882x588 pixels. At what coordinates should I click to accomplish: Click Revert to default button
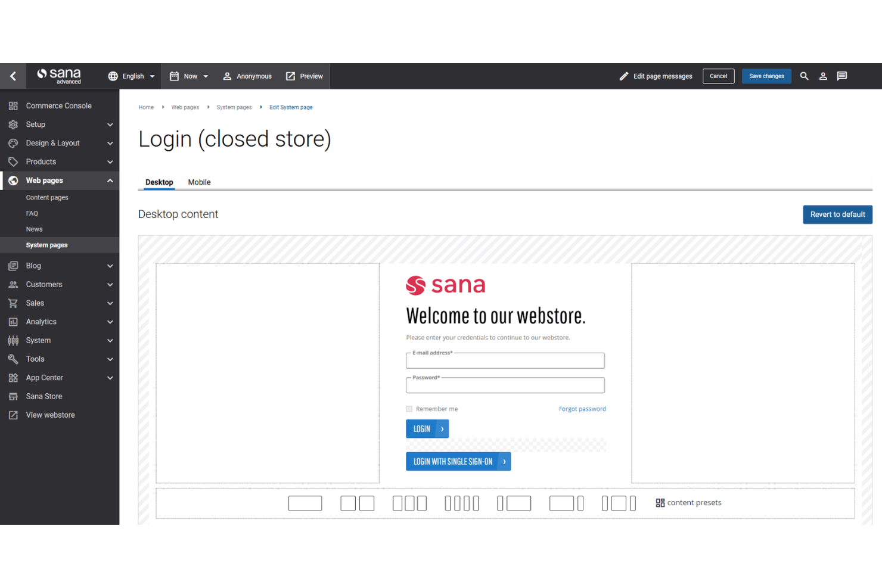pos(837,214)
